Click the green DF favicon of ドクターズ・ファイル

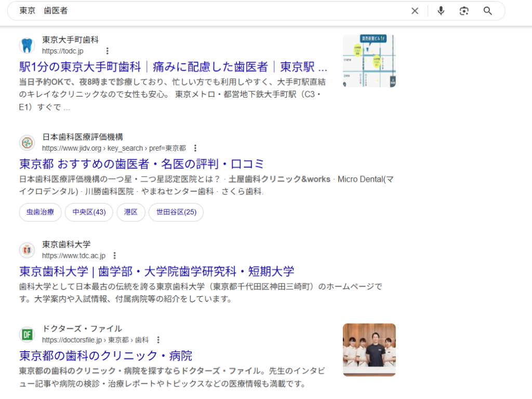point(27,335)
